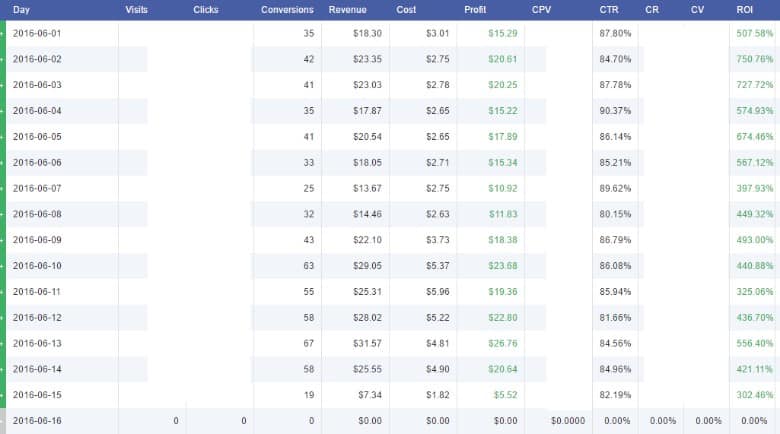This screenshot has width=780, height=434.
Task: Click conversions count 19
Action: coord(309,395)
